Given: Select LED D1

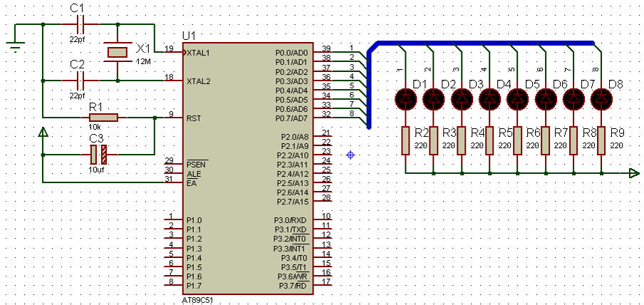Looking at the screenshot, I should click(x=405, y=98).
